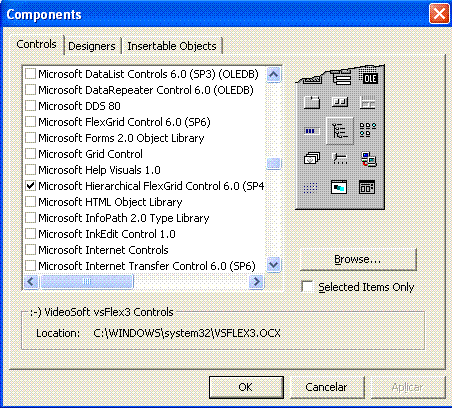This screenshot has height=408, width=452.
Task: Check Microsoft Internet Controls
Action: click(30, 250)
